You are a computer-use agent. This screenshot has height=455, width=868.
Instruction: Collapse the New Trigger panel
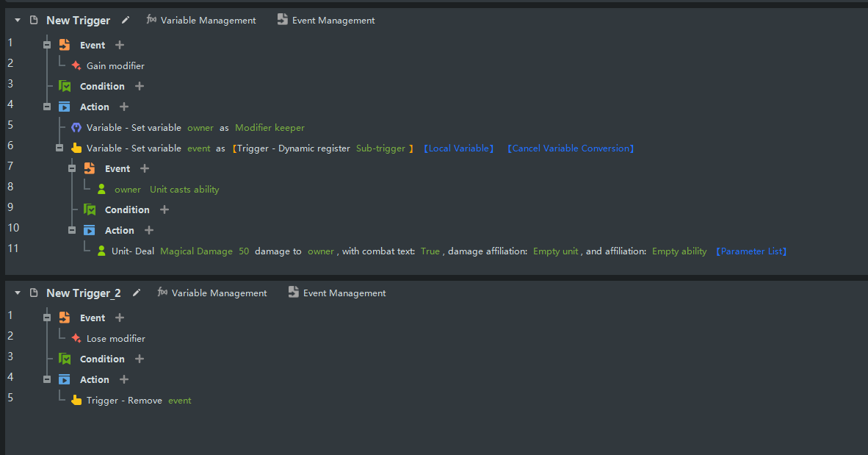click(x=18, y=21)
